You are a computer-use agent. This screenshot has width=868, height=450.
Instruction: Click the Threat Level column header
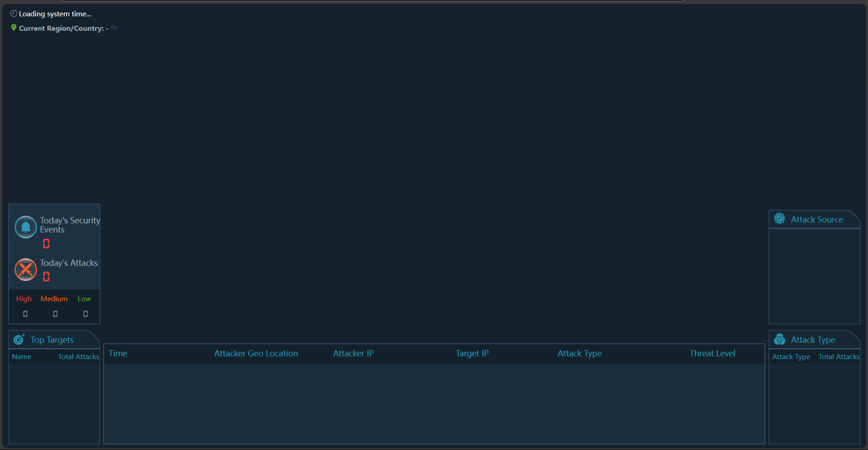(712, 354)
